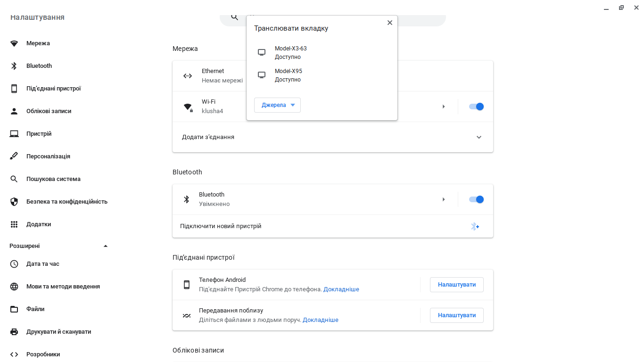Expand the Додати з'єднання section
Viewport: 644px width, 362px height.
coord(479,137)
